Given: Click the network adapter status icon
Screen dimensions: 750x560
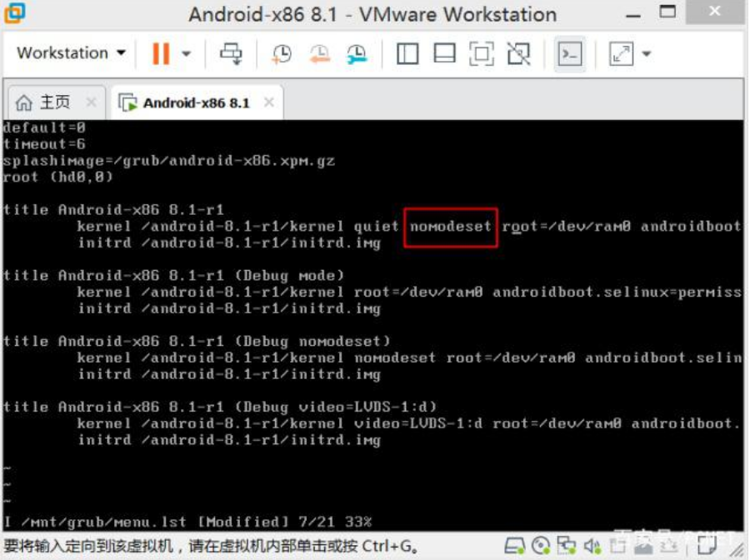Looking at the screenshot, I should tap(567, 546).
